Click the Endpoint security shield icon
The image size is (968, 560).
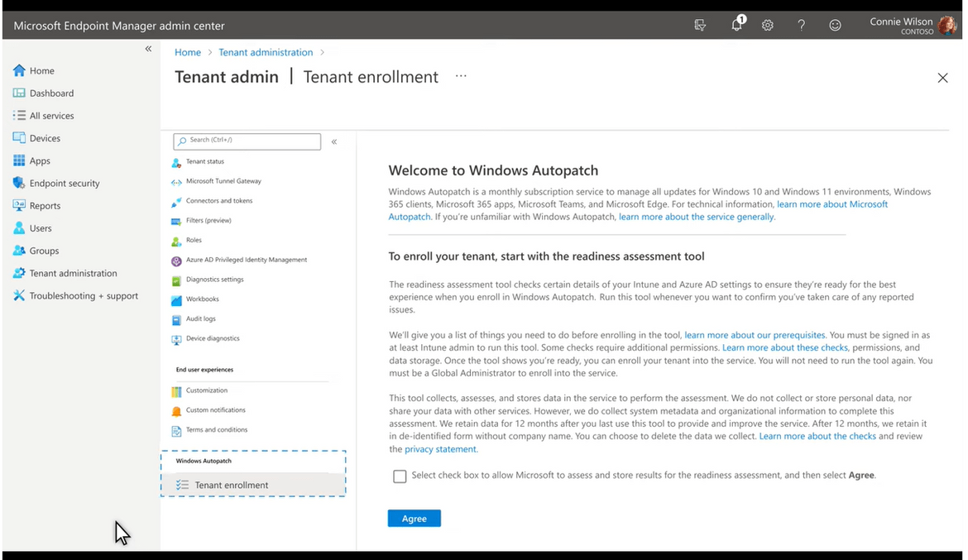pyautogui.click(x=19, y=183)
